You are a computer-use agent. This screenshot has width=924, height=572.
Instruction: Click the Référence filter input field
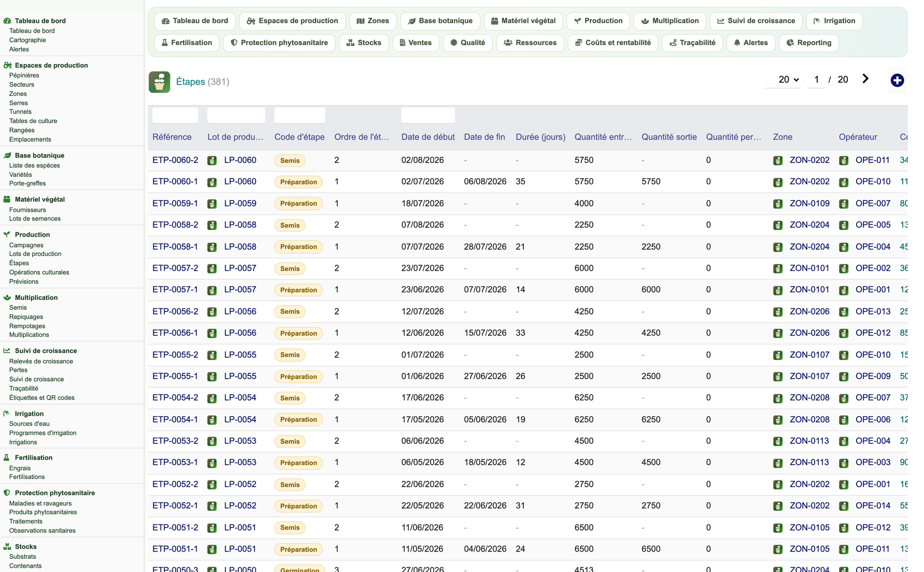click(175, 115)
